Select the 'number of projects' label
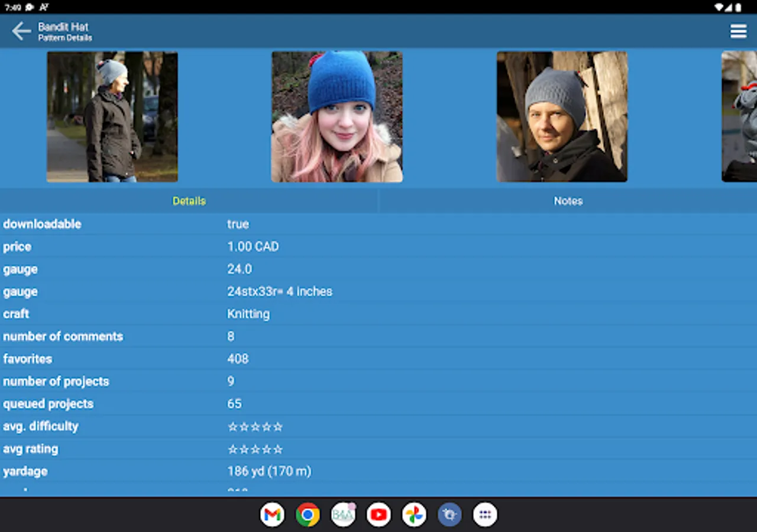This screenshot has width=757, height=532. coord(56,381)
